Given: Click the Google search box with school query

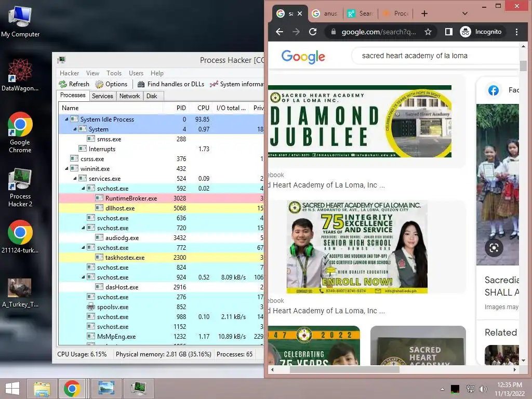Looking at the screenshot, I should pyautogui.click(x=436, y=56).
